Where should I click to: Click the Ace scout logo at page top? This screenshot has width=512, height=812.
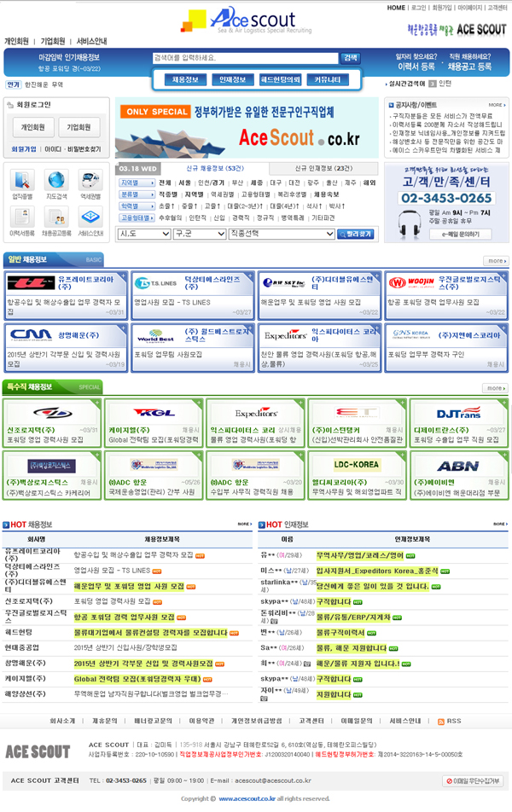pos(246,20)
